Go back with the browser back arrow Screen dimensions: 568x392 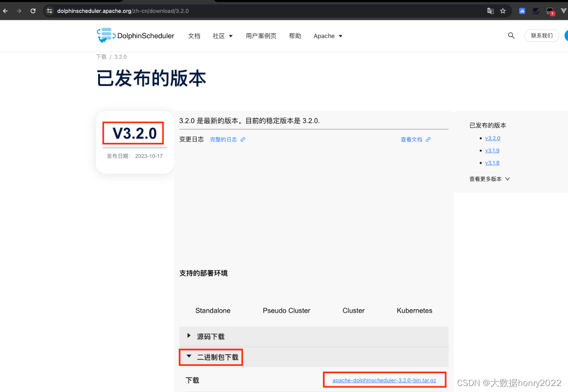pos(6,11)
